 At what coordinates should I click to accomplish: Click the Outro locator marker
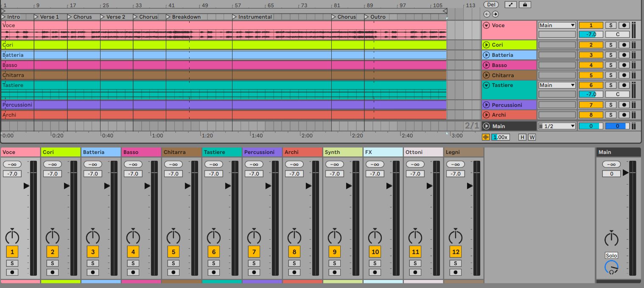(x=367, y=17)
